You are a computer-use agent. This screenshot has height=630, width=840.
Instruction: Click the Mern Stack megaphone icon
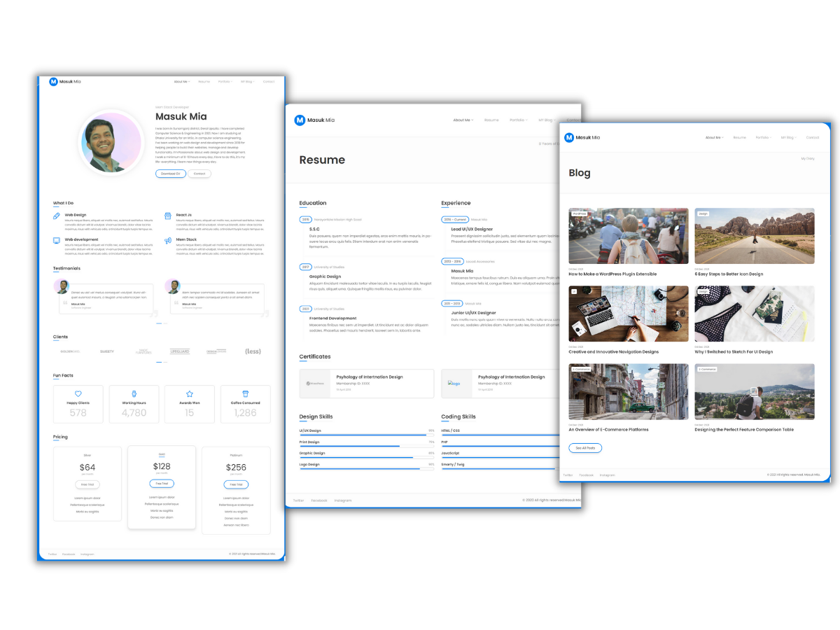pyautogui.click(x=168, y=241)
